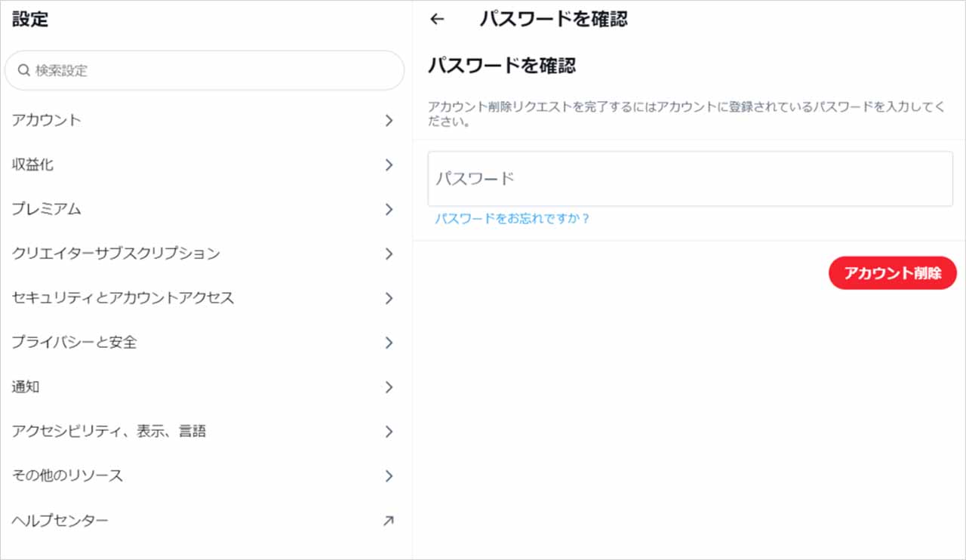
Task: Expand 収益化 chevron arrow
Action: click(x=389, y=165)
